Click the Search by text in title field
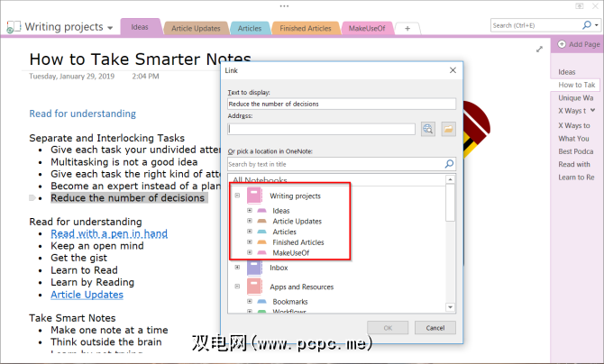 click(342, 164)
